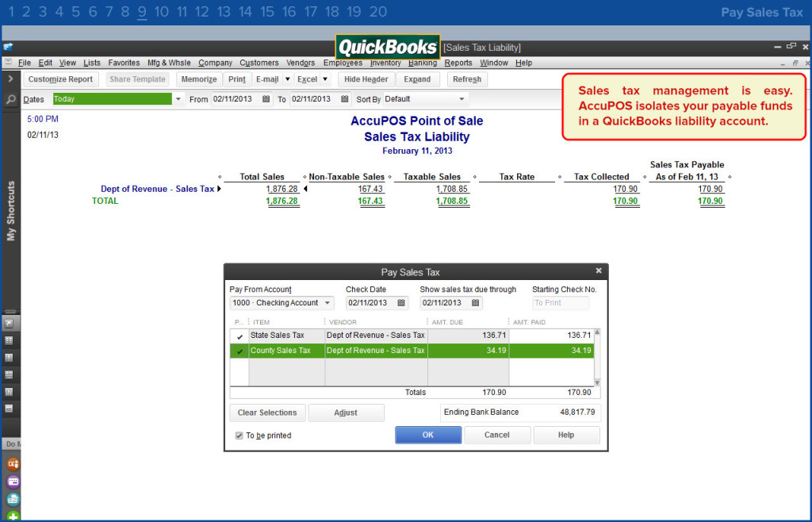Toggle the To be printed checkbox

(x=239, y=436)
